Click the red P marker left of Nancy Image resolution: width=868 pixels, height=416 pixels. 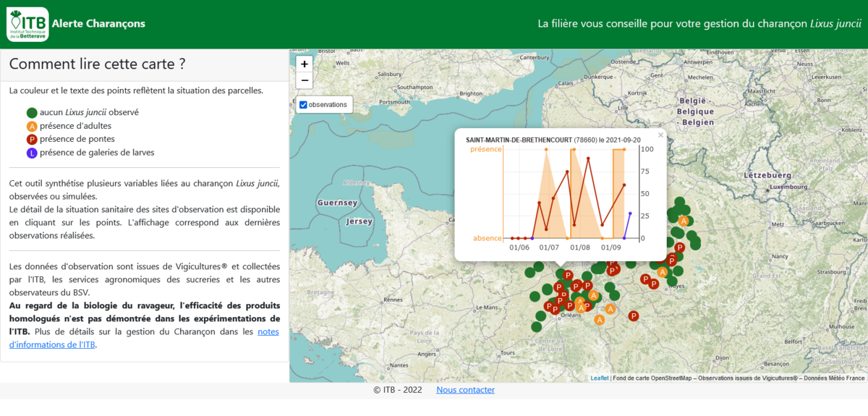click(679, 247)
